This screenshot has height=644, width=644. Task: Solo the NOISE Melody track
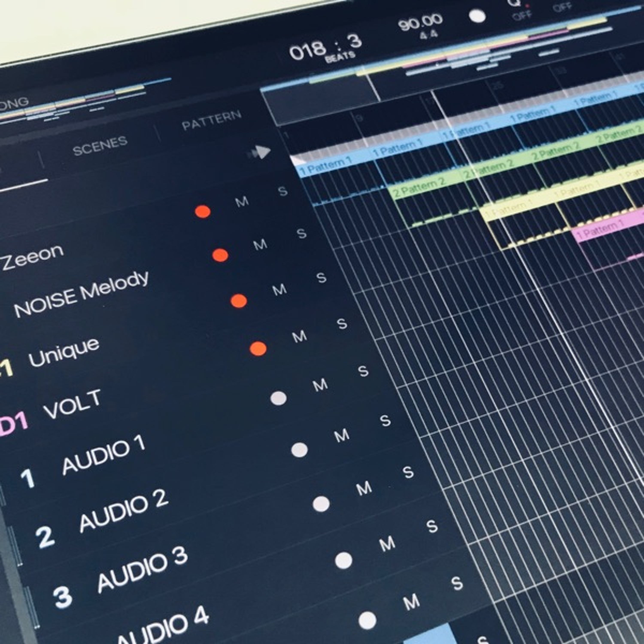tap(302, 233)
